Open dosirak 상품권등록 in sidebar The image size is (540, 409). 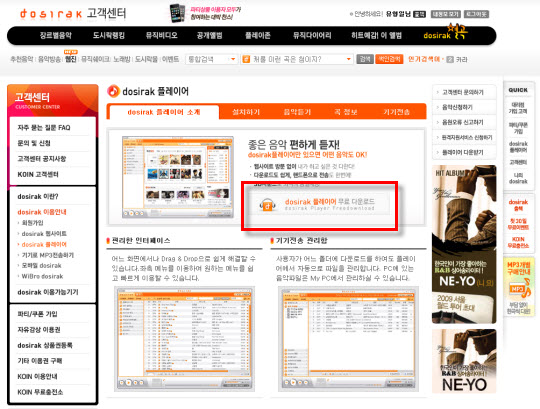(x=45, y=345)
